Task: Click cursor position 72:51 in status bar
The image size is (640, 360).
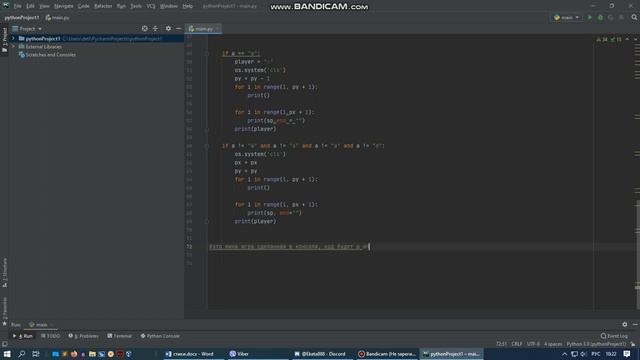Action: pos(501,344)
